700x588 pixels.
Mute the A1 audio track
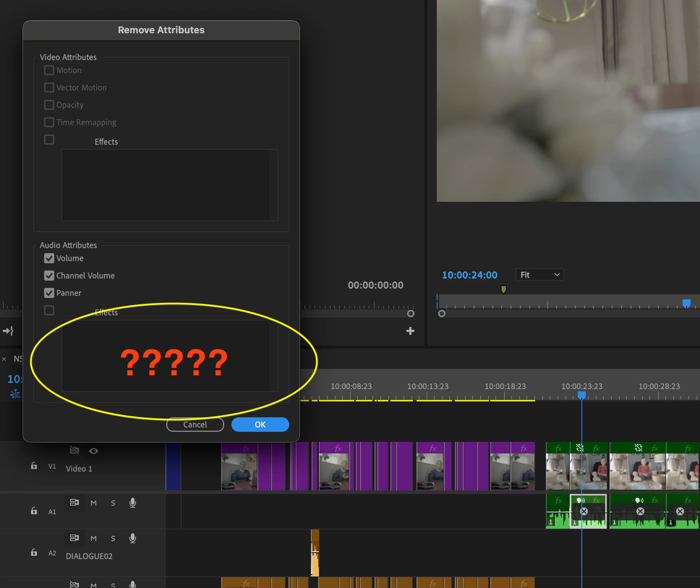94,503
